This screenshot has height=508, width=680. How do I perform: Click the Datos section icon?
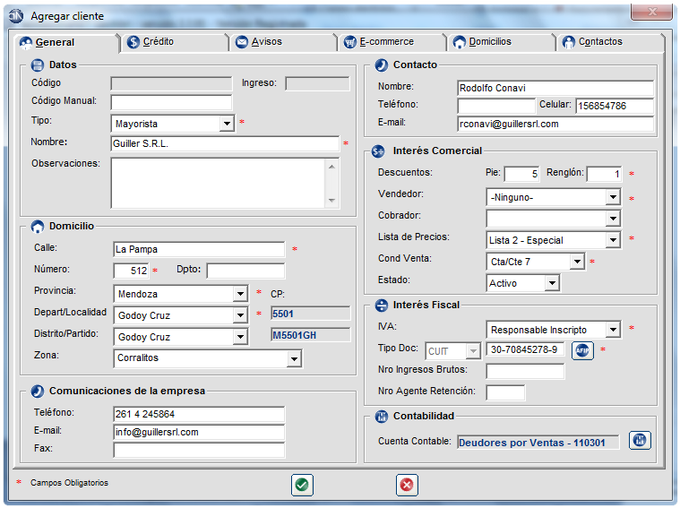[37, 65]
